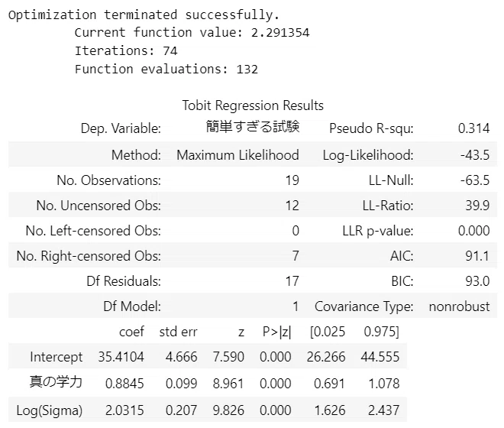Select the No. Observations value 19
504x428 pixels.
click(x=292, y=180)
